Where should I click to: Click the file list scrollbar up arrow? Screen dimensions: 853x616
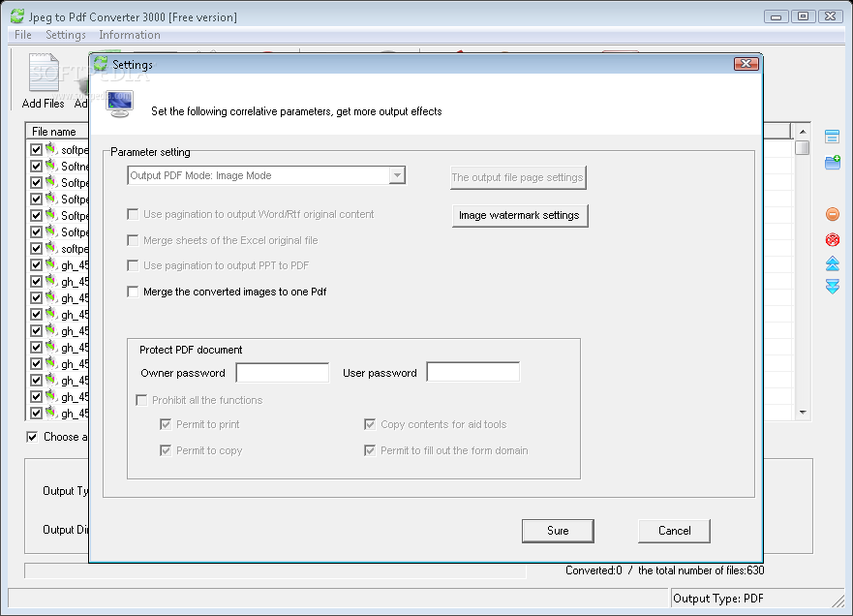(x=803, y=132)
